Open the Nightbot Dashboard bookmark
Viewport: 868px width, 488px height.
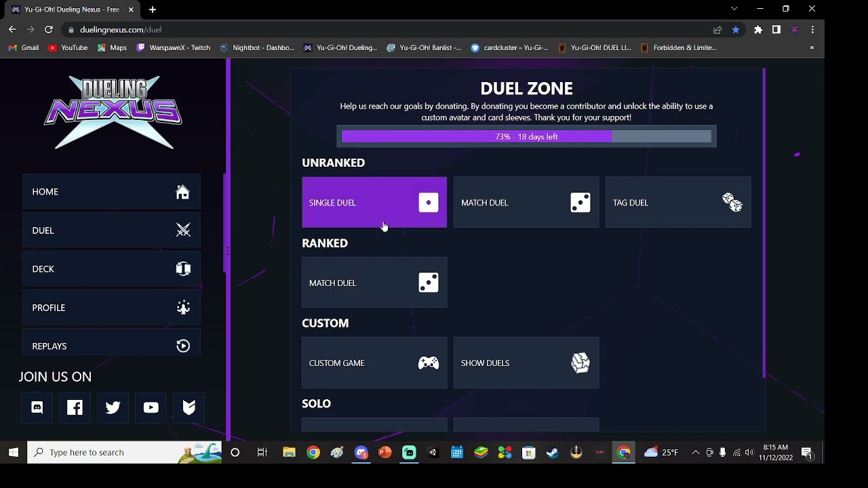click(258, 48)
